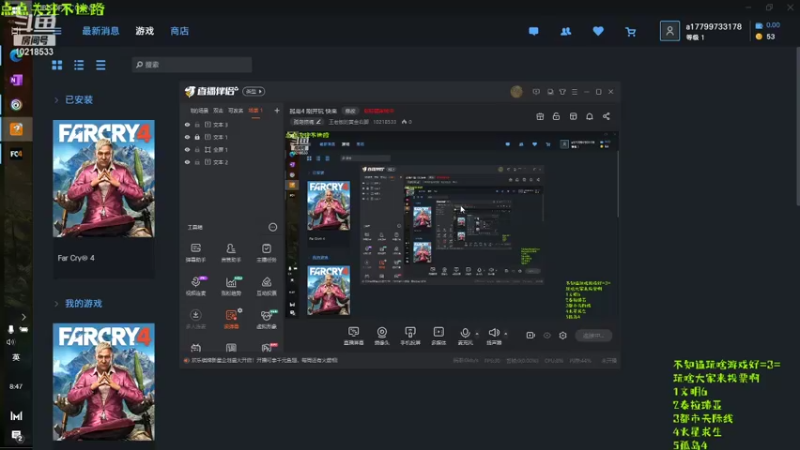This screenshot has height=450, width=800.
Task: Add a camera source from the bottom toolbar
Action: (382, 335)
